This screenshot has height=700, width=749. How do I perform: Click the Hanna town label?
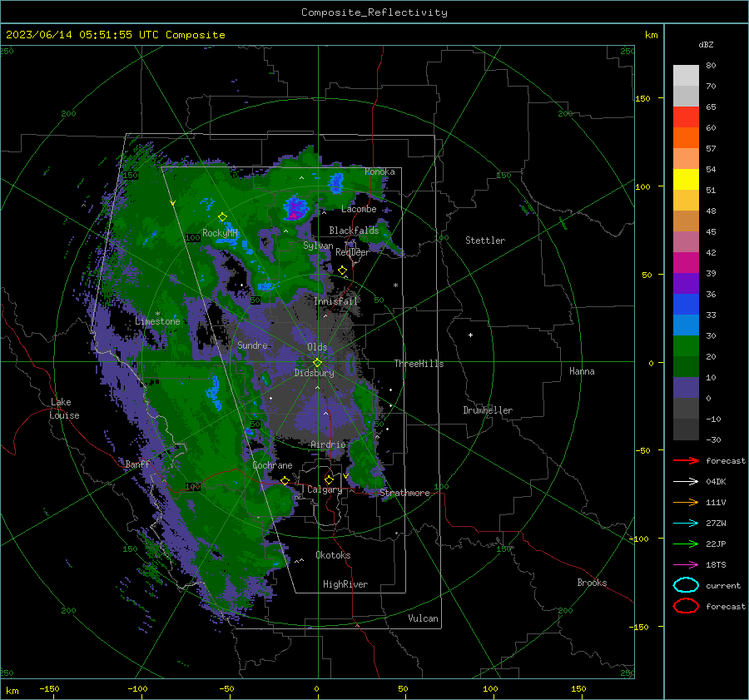582,371
